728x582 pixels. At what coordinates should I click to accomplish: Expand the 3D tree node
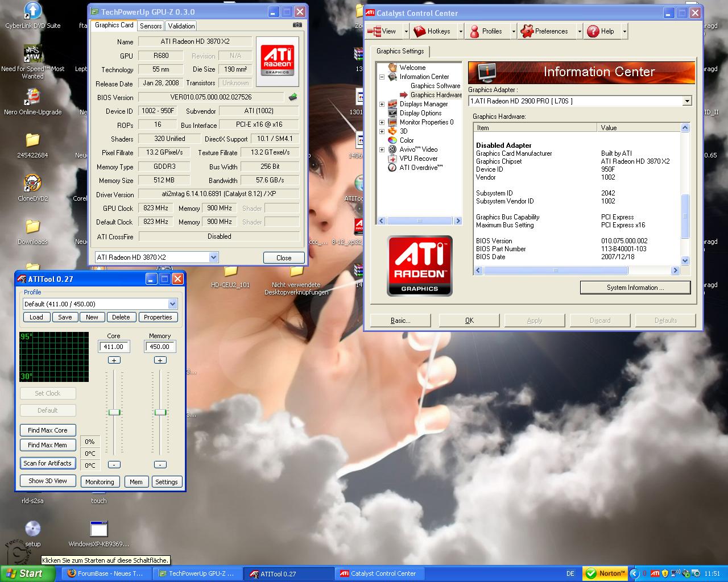click(x=382, y=131)
